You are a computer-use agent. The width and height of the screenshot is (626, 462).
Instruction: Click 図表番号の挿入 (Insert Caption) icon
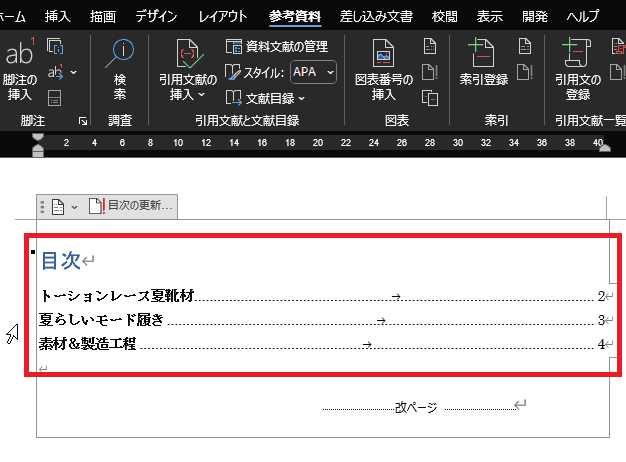(383, 70)
